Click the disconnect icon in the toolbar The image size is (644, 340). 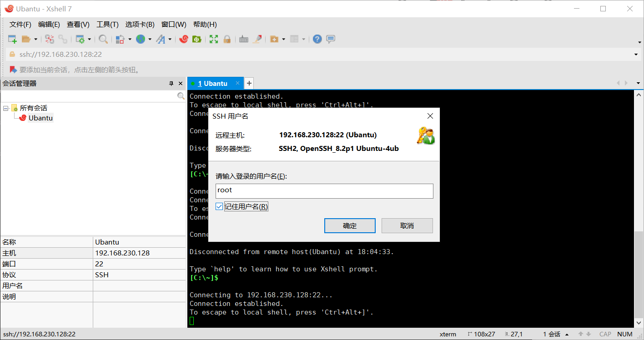(50, 40)
